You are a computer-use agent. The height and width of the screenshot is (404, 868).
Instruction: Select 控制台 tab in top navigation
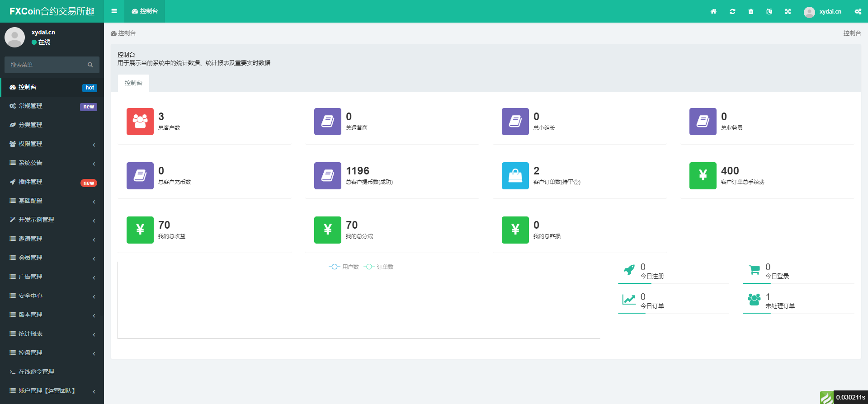pos(145,11)
